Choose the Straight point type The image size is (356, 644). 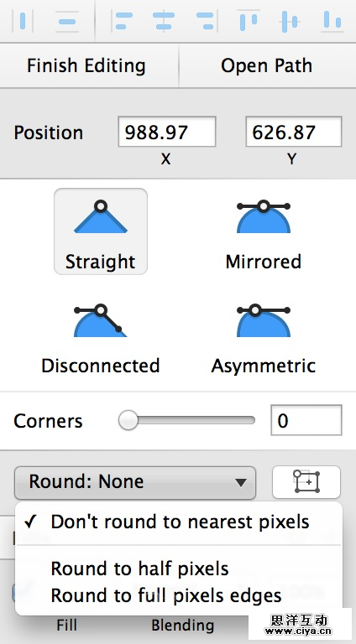101,231
